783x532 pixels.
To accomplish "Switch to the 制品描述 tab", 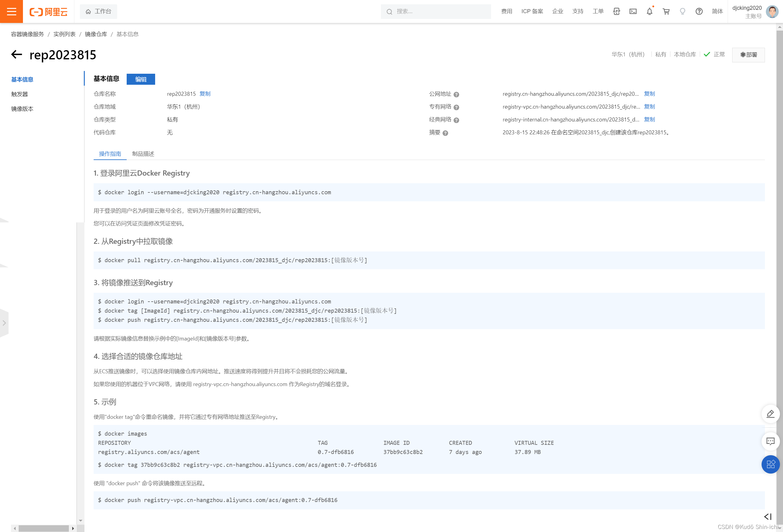I will pos(143,154).
